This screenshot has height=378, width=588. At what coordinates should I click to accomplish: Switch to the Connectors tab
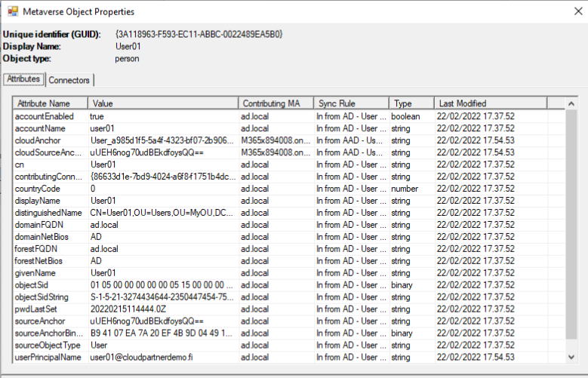pos(69,80)
